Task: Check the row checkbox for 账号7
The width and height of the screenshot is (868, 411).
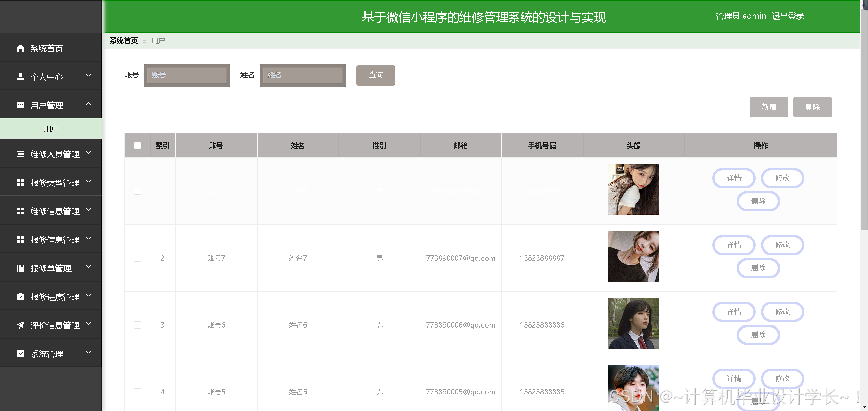Action: point(137,258)
